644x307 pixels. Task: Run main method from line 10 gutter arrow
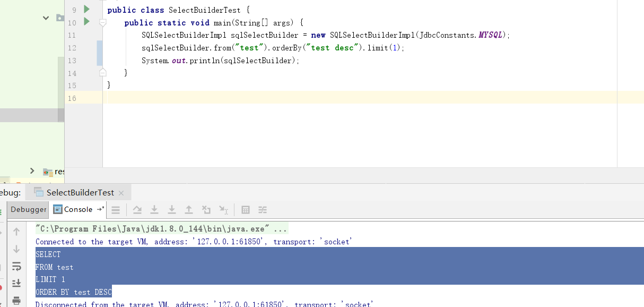pyautogui.click(x=87, y=22)
